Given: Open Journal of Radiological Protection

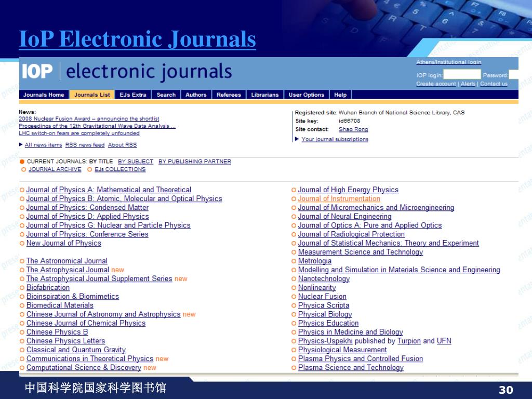Looking at the screenshot, I should (352, 234).
